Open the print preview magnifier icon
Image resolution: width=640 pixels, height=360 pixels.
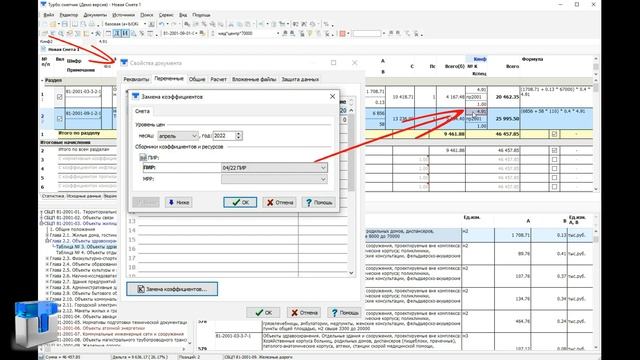(x=83, y=24)
